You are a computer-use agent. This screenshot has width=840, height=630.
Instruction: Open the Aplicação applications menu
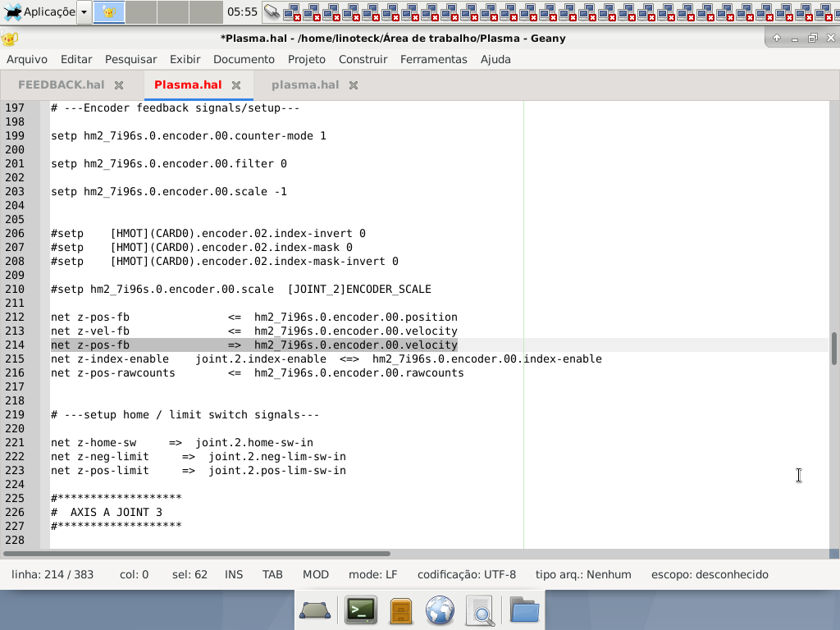tap(39, 11)
